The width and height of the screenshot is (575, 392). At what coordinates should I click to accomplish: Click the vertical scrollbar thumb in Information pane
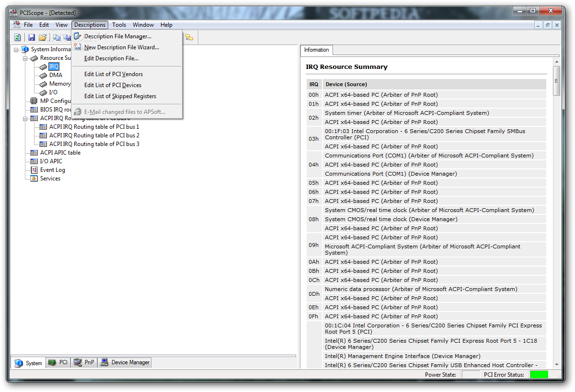click(556, 80)
